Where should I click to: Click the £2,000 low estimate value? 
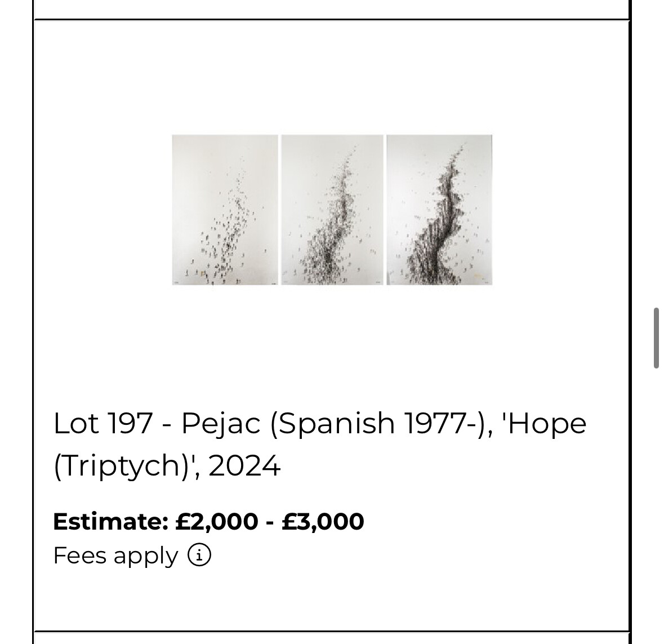click(216, 521)
